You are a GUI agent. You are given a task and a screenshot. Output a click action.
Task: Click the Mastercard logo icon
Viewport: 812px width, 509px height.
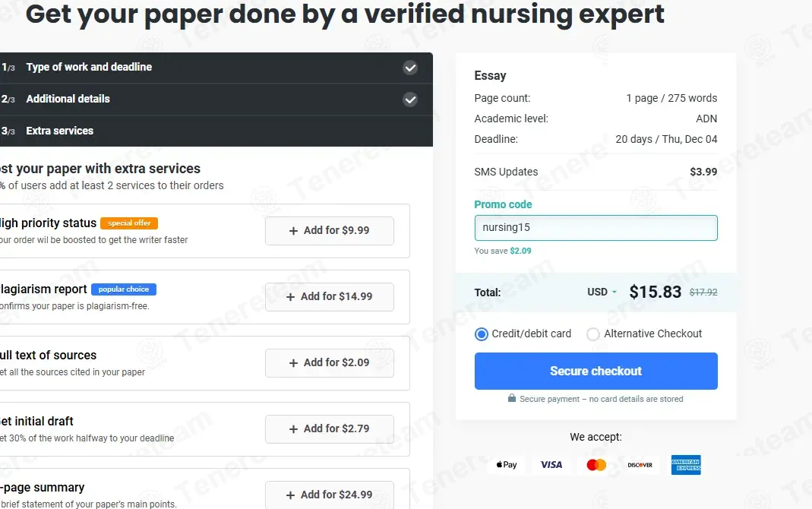(x=596, y=465)
